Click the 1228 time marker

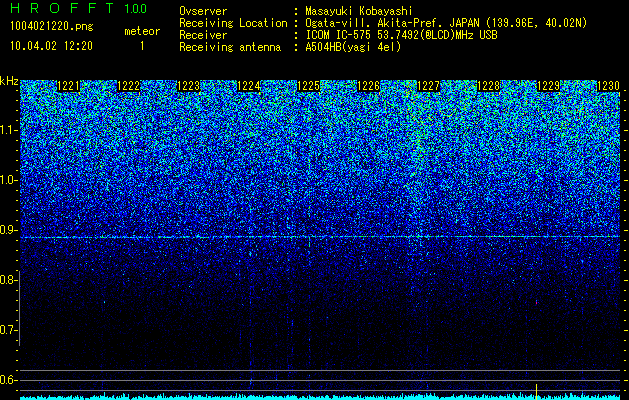tap(489, 86)
